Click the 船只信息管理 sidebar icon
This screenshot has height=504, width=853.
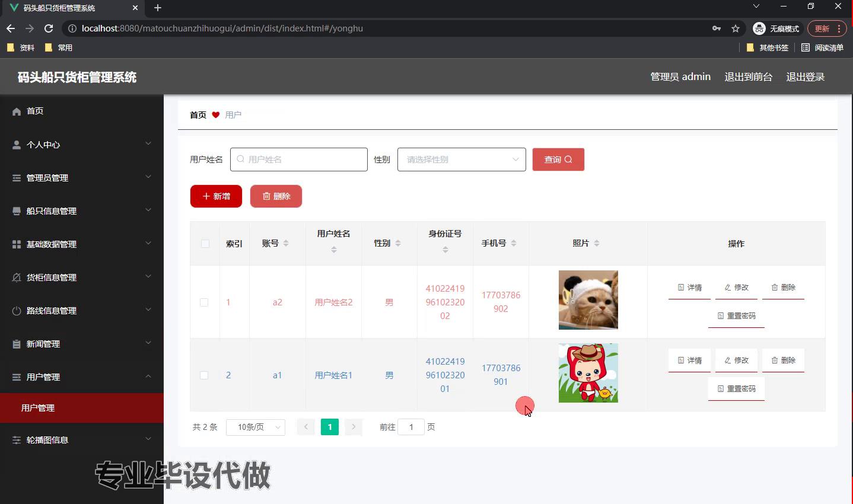[x=17, y=211]
